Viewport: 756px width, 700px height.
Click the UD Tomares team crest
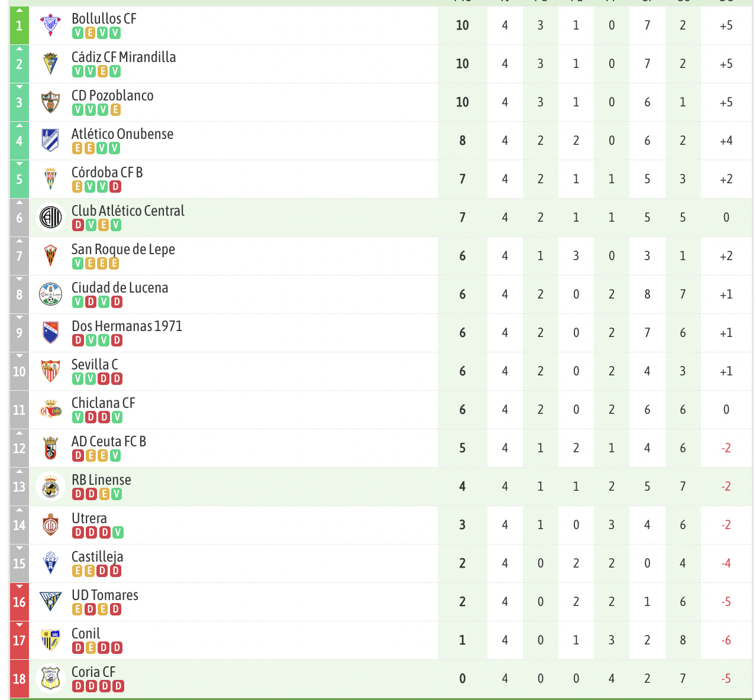tap(50, 602)
